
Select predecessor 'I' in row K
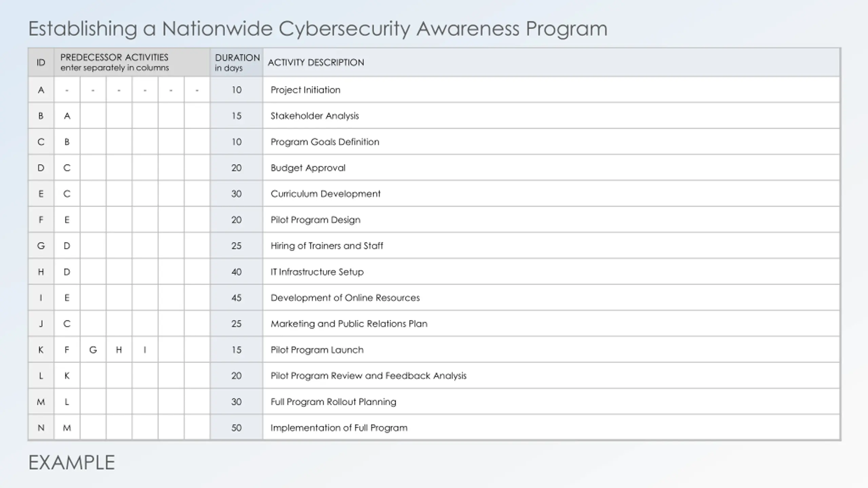coord(145,350)
